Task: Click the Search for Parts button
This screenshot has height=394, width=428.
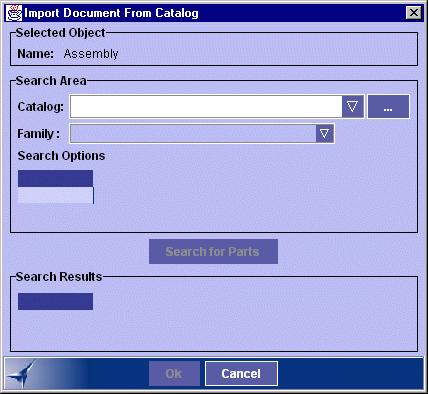Action: [x=213, y=252]
